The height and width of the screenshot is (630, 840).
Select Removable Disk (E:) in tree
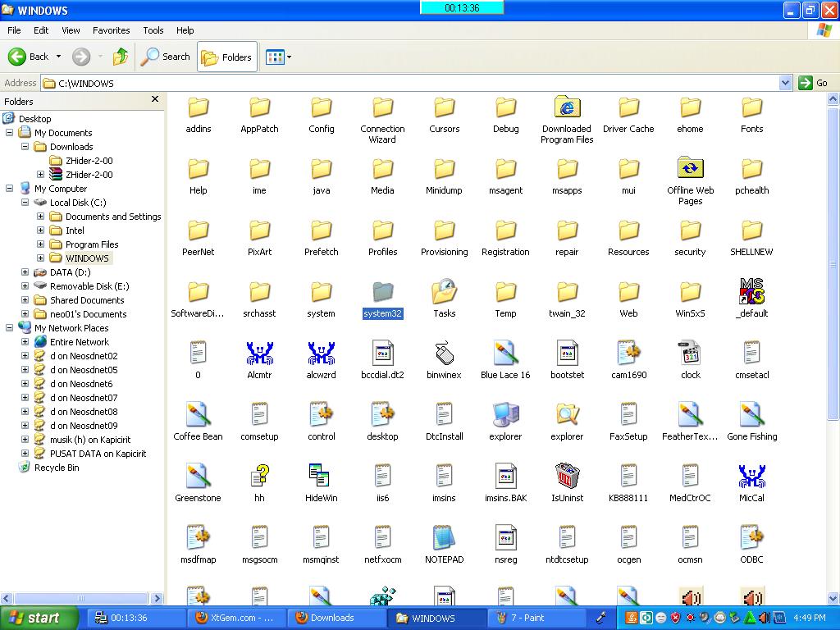(89, 286)
